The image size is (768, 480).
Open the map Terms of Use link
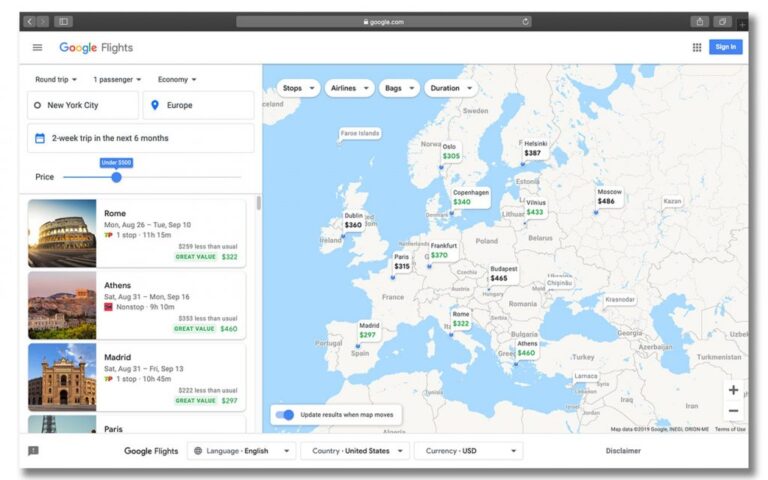730,429
